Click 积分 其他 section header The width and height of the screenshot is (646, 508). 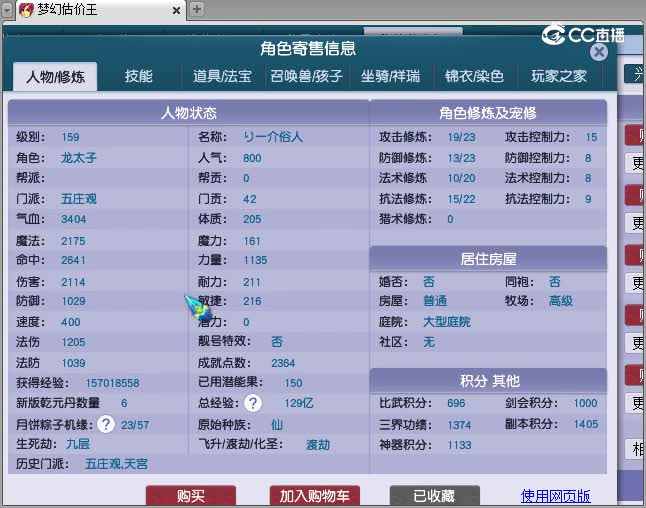[x=488, y=381]
